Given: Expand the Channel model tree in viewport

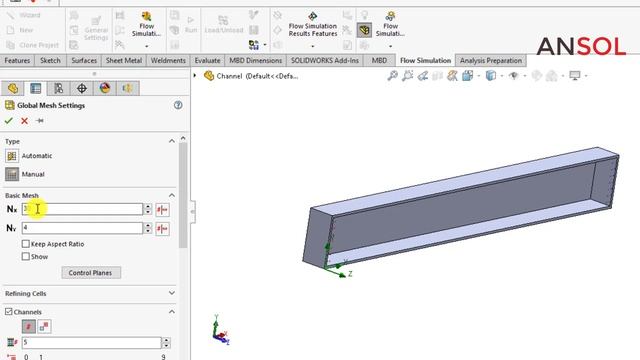Looking at the screenshot, I should click(x=195, y=76).
